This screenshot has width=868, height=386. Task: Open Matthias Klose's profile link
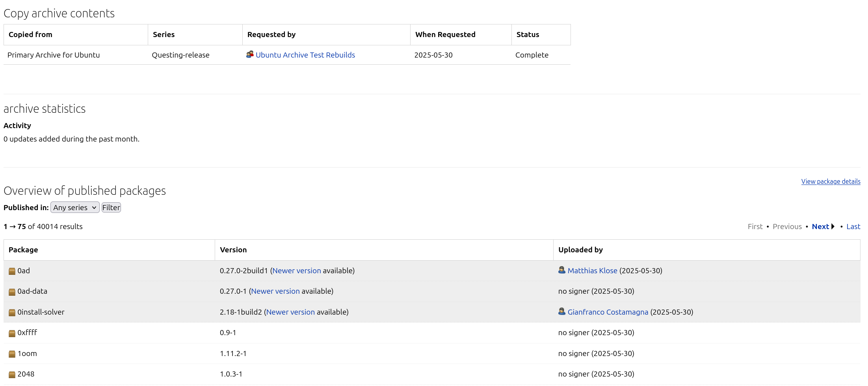pos(592,271)
